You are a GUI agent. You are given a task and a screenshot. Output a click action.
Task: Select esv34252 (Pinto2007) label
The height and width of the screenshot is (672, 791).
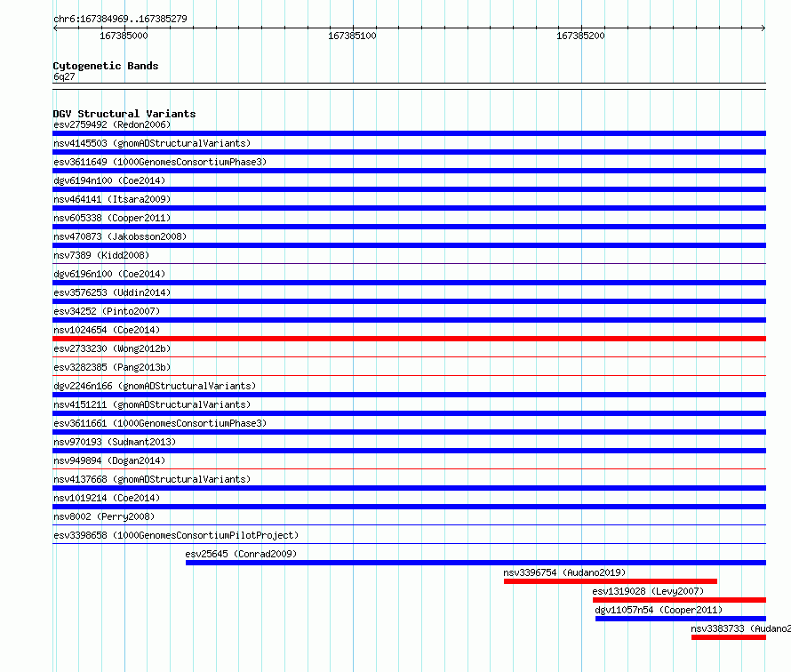[x=107, y=311]
